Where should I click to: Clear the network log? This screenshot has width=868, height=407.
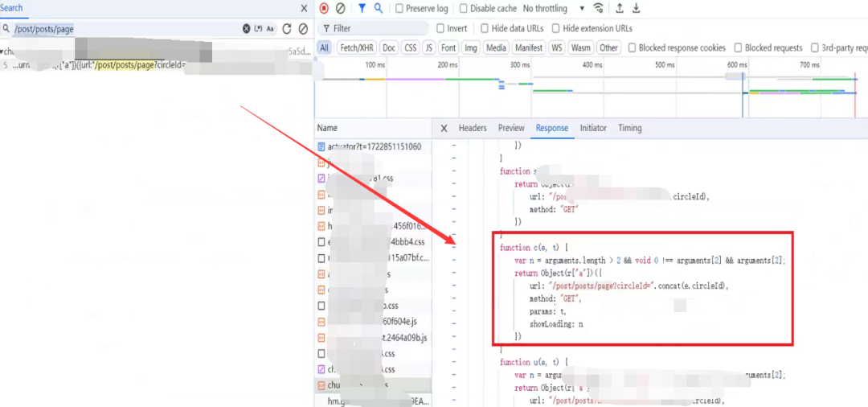(x=341, y=8)
